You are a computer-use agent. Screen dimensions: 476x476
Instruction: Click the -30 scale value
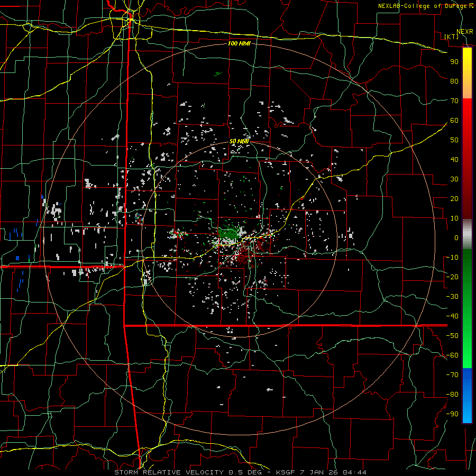point(452,297)
